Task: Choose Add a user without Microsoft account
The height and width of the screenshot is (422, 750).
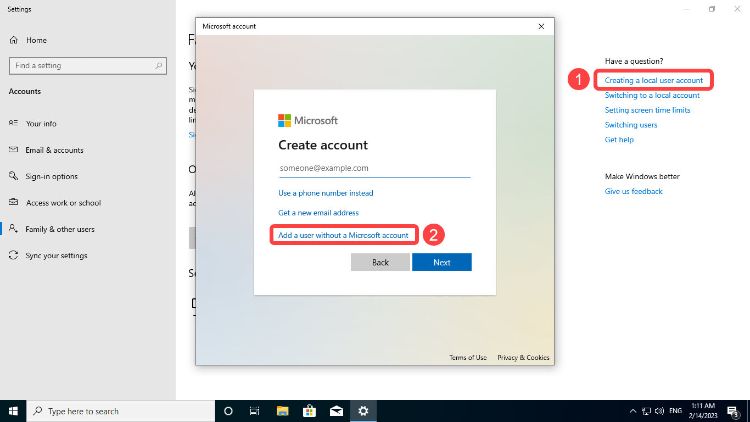Action: click(344, 234)
